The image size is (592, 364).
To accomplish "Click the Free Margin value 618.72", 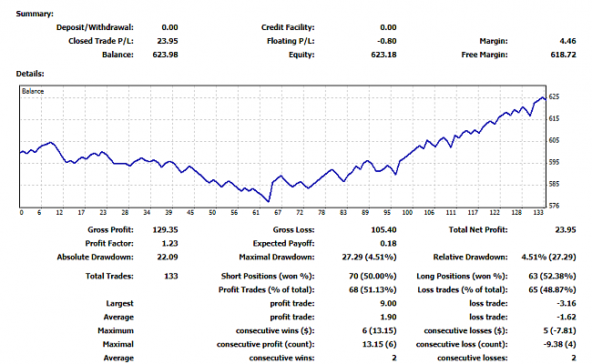I will [563, 55].
